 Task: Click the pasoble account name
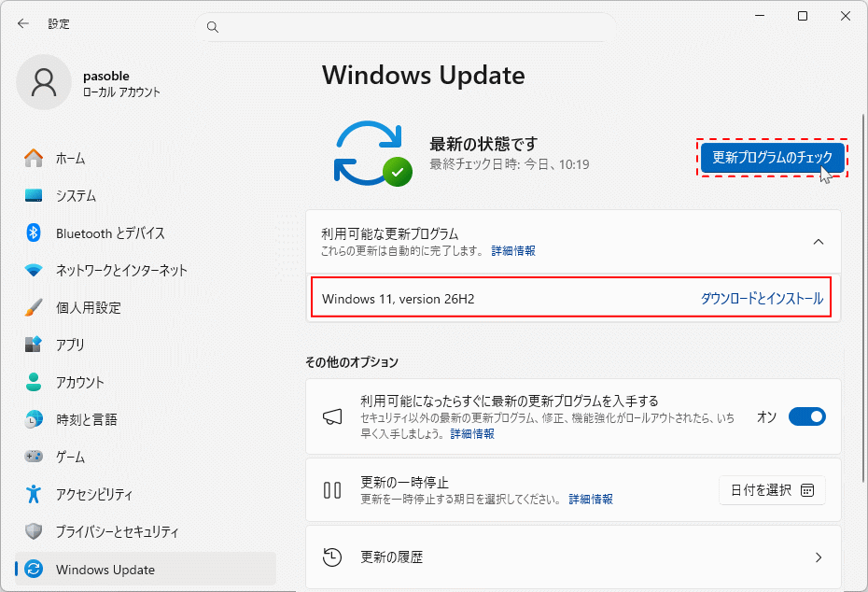coord(106,76)
